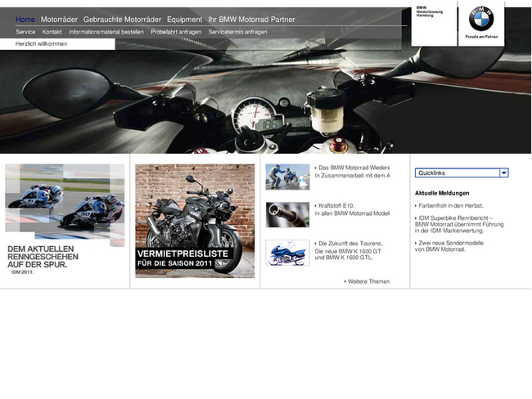Viewport: 532px width, 399px height.
Task: Open Zwei neue Sondermodelle news
Action: point(449,246)
